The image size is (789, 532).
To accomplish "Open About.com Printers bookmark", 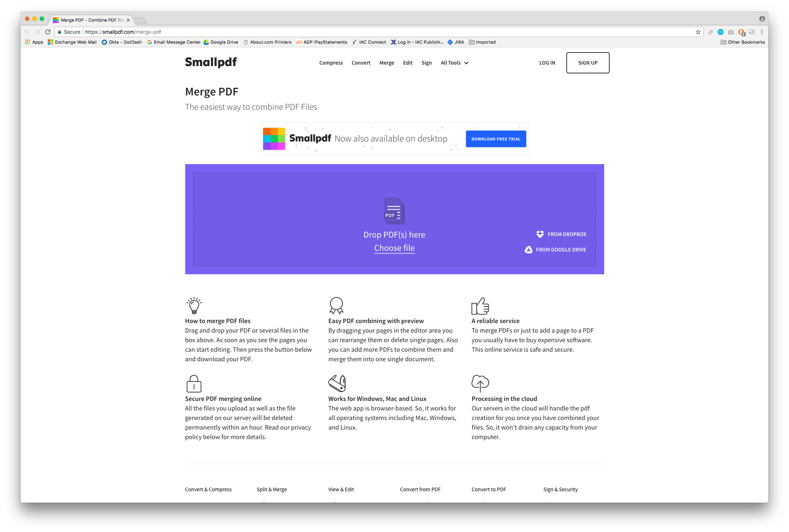I will 268,42.
